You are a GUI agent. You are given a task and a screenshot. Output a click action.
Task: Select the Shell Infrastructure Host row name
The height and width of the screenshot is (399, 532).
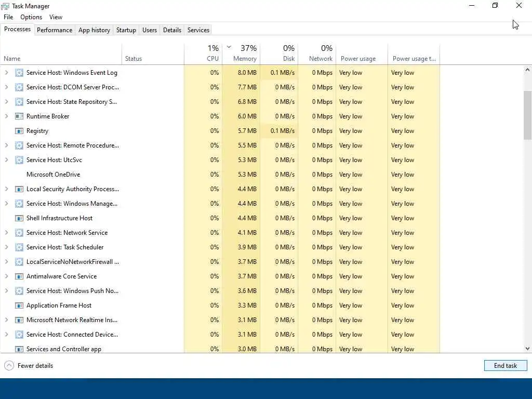(x=59, y=218)
